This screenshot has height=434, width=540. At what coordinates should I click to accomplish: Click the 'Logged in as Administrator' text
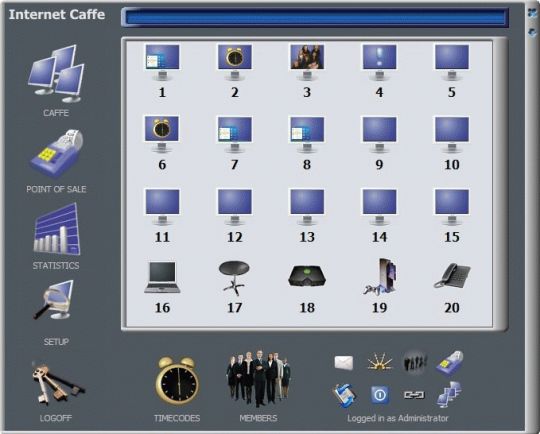[398, 418]
